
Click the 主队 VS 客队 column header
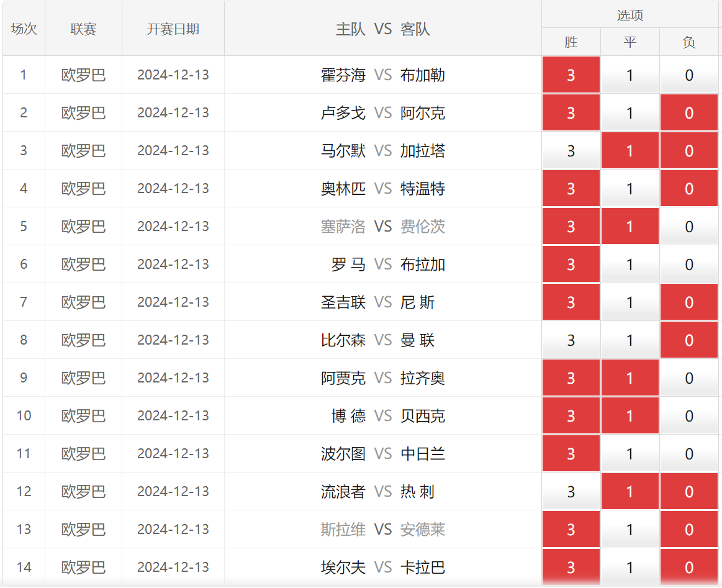[x=382, y=29]
